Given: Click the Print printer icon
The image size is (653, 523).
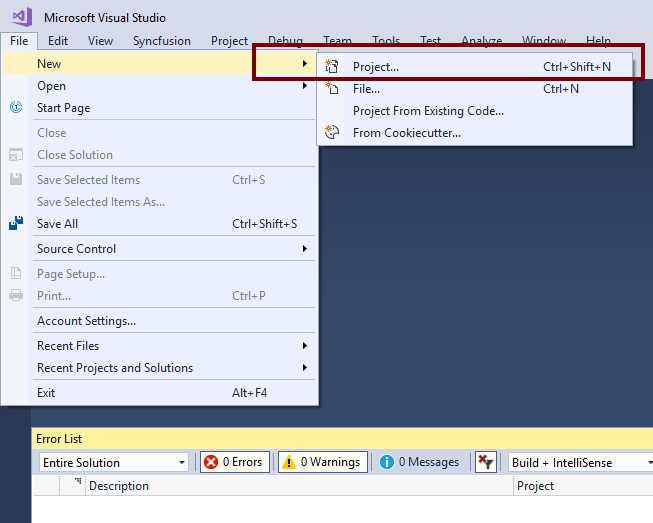Looking at the screenshot, I should [x=16, y=296].
